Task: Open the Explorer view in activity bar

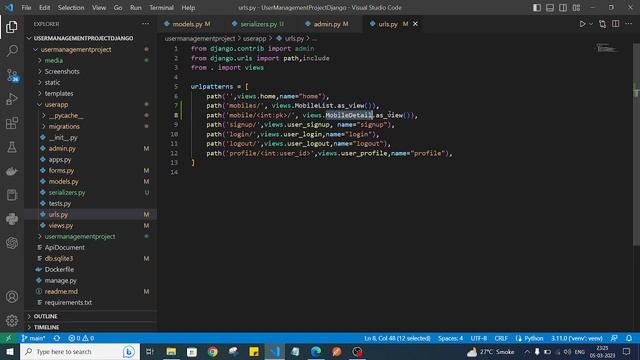Action: 12,27
